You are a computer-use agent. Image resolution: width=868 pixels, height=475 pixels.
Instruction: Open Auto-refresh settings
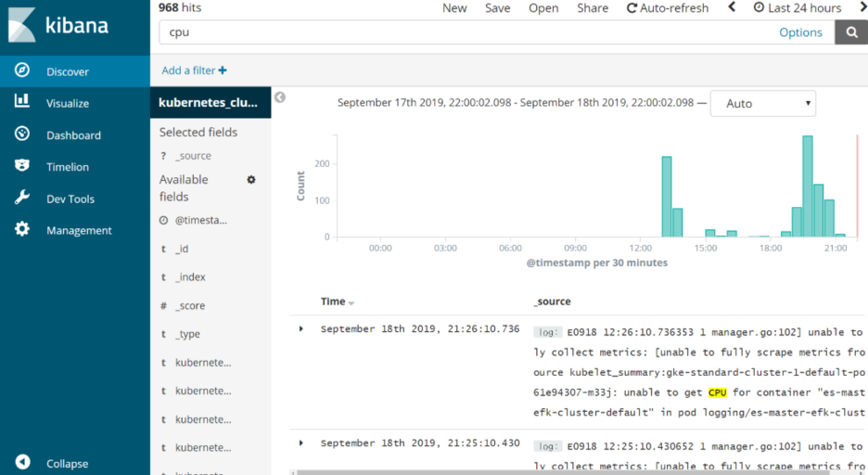(x=668, y=7)
